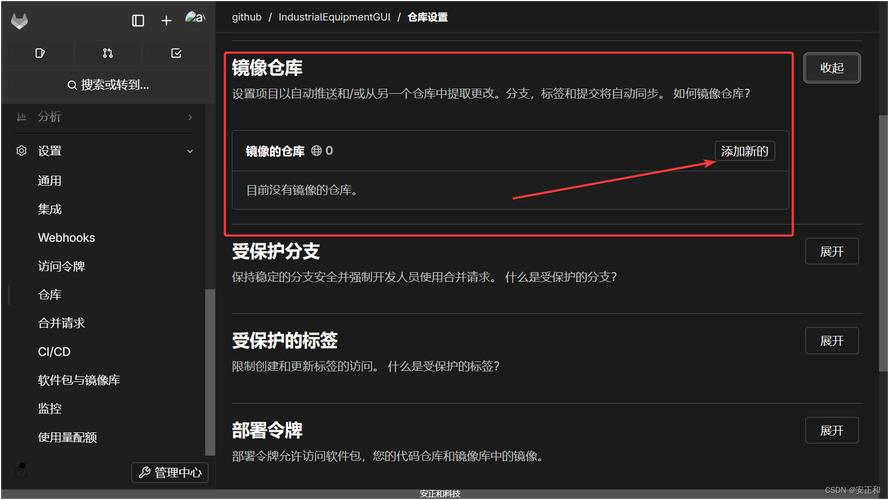Open 通用 settings
Screen dimensions: 889x500
50,181
